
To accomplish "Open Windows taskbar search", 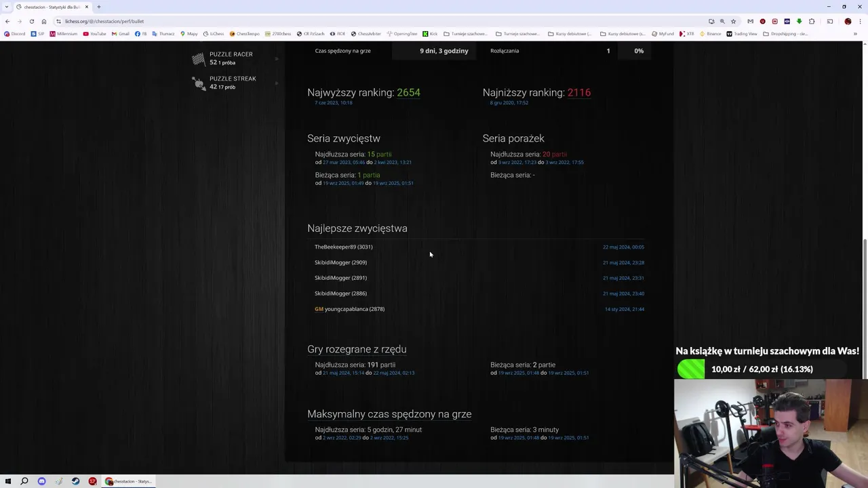I will point(24,481).
